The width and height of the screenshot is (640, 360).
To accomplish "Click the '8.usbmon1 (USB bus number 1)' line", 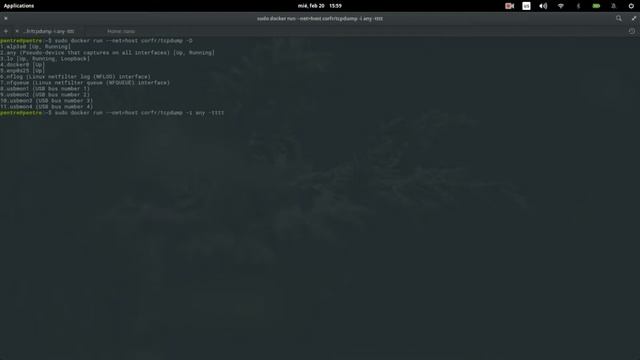I will [x=45, y=89].
